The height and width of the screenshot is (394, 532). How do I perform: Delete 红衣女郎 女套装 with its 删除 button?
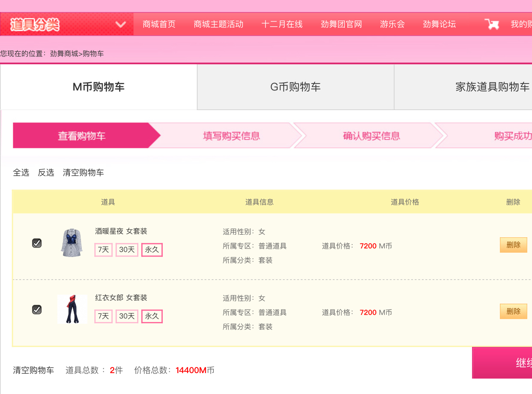513,311
